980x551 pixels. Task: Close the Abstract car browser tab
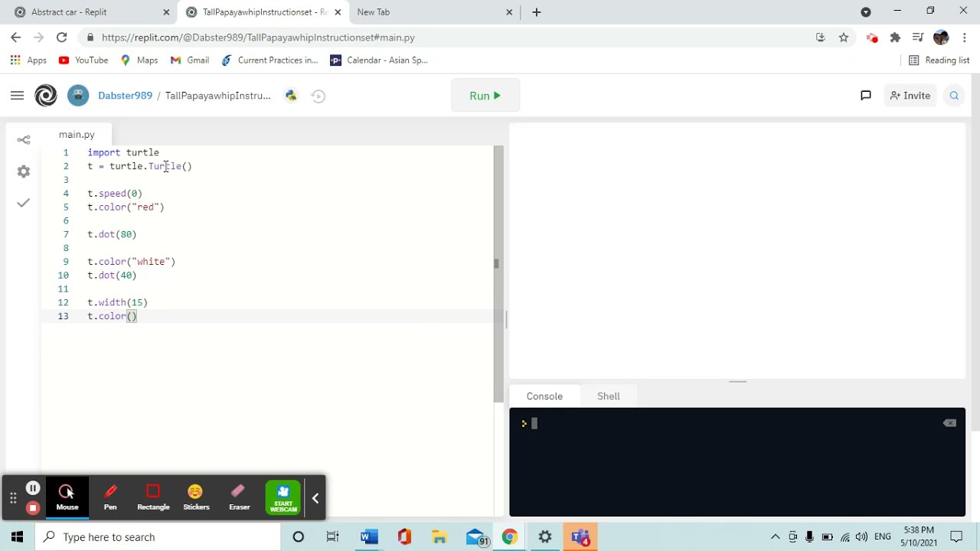[166, 12]
